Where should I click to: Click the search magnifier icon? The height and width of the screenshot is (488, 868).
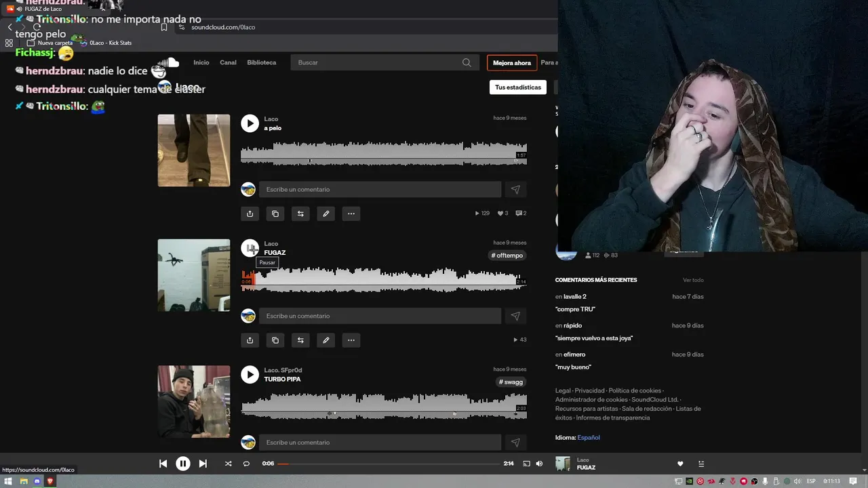[467, 62]
